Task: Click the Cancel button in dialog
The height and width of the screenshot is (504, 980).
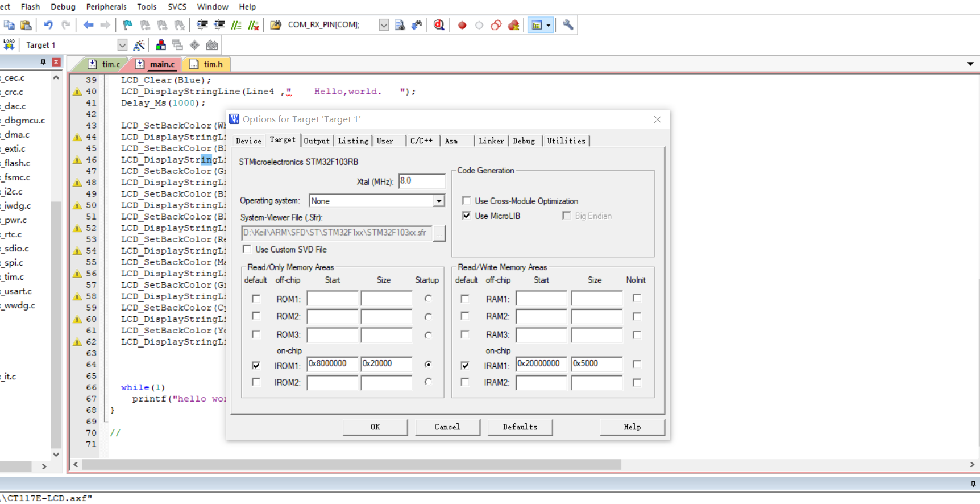Action: tap(447, 427)
